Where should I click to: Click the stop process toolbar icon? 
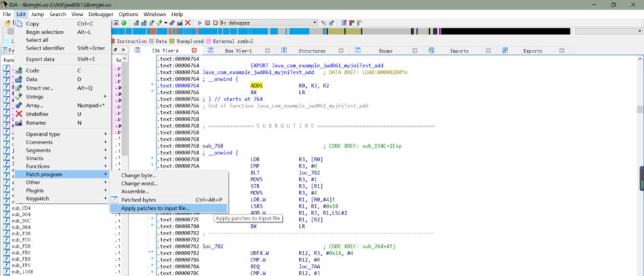pos(215,23)
